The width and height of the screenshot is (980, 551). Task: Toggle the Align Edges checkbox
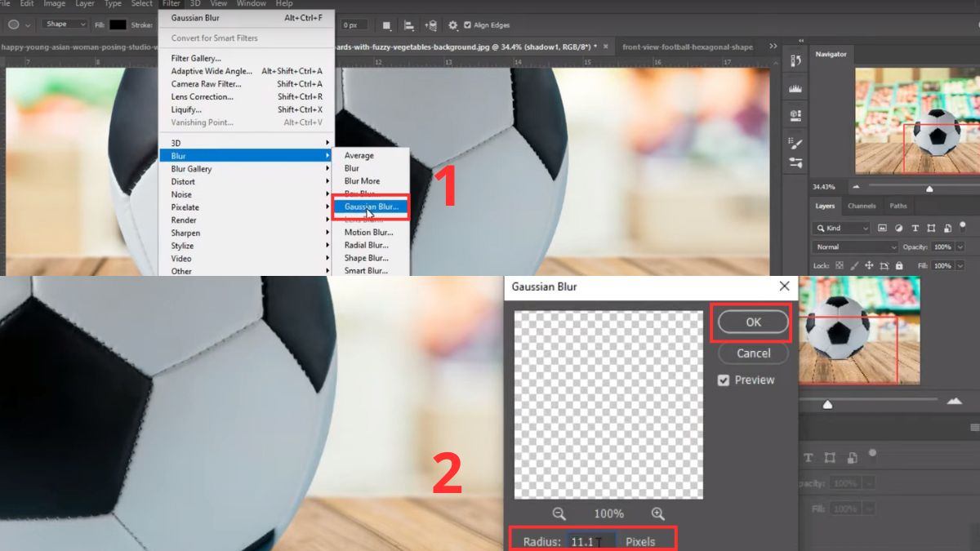(468, 25)
